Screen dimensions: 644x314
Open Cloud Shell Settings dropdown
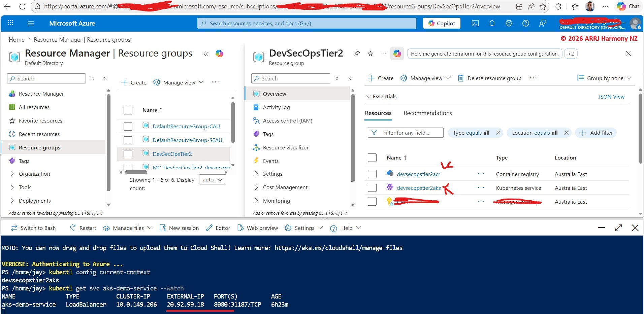coord(304,228)
